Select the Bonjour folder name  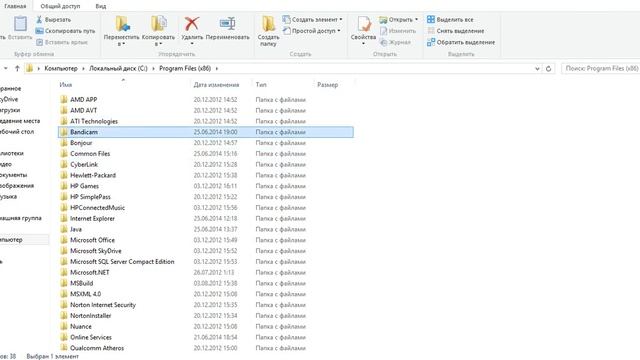pyautogui.click(x=81, y=143)
